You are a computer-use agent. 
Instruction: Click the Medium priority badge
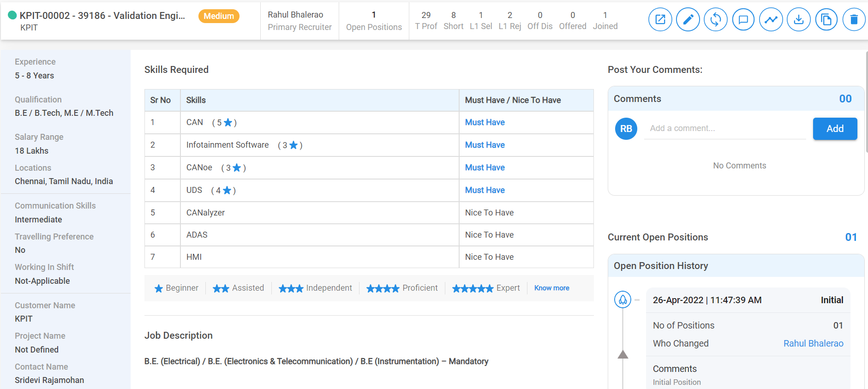pyautogui.click(x=219, y=16)
